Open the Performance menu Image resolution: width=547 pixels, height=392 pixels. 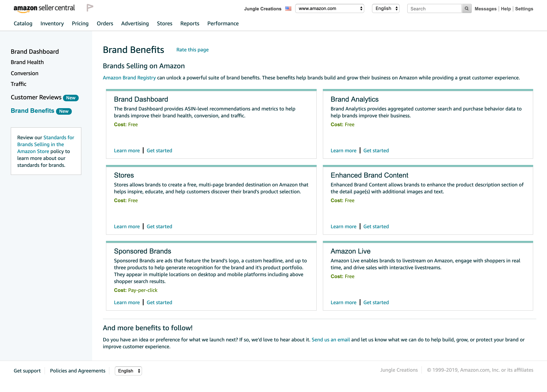coord(223,23)
